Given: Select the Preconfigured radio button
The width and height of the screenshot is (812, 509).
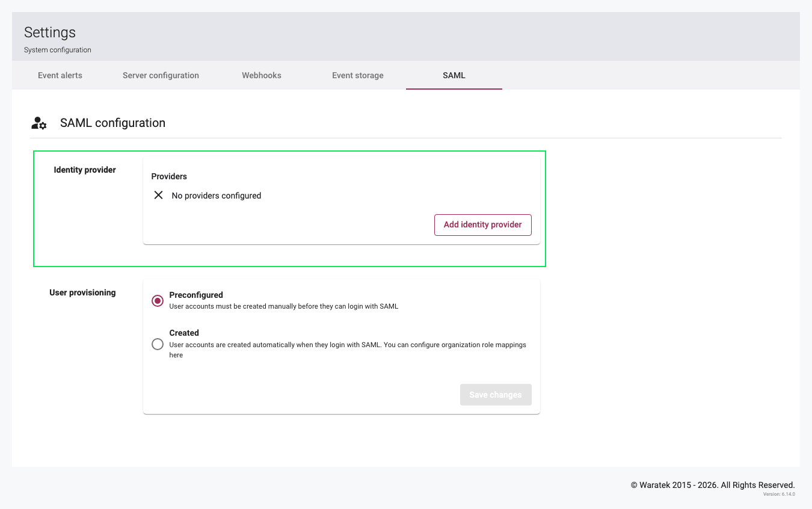Looking at the screenshot, I should tap(158, 301).
